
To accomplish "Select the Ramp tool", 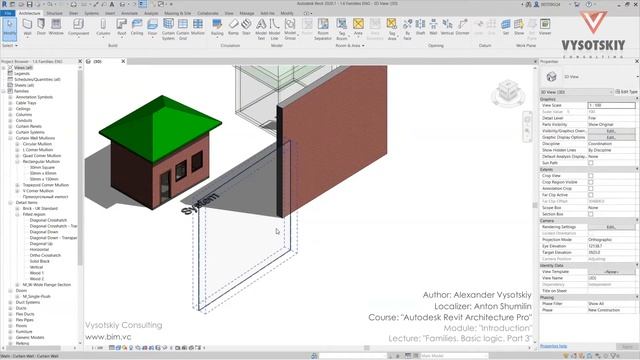I will tap(233, 27).
